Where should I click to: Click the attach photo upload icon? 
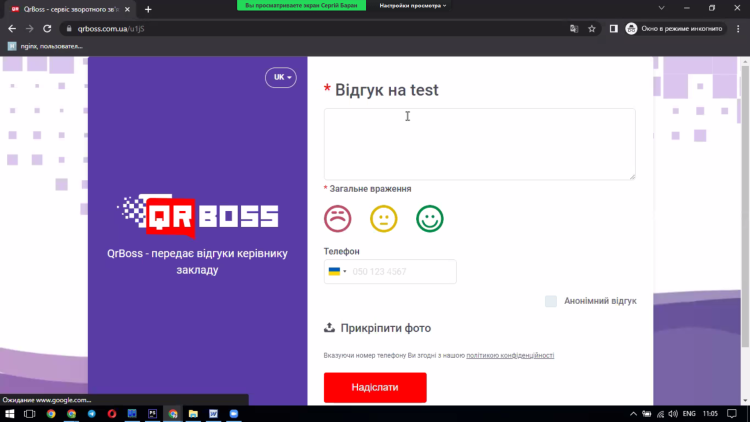pyautogui.click(x=330, y=327)
